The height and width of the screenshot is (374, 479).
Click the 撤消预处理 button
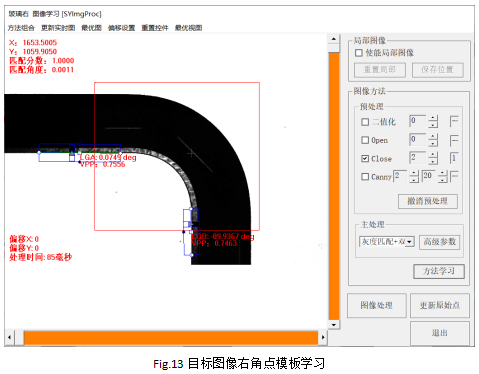click(428, 201)
